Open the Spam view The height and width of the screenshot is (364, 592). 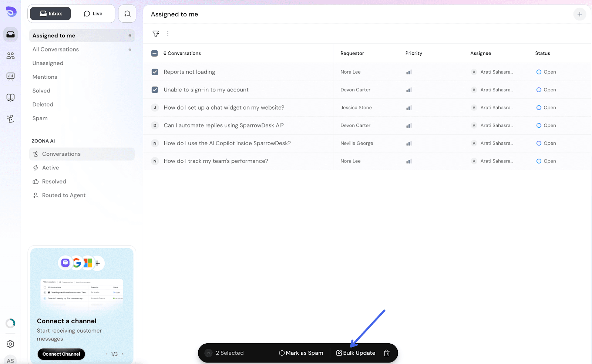coord(82,118)
